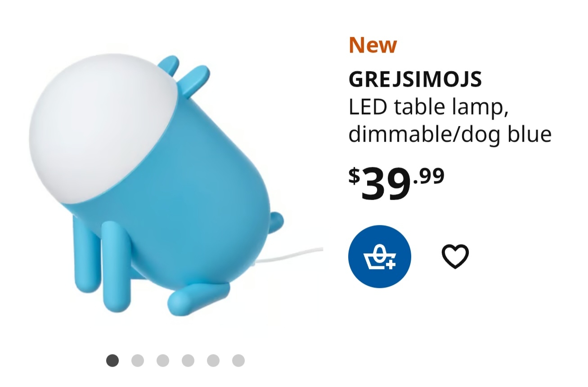Show the second product photo via dot
The height and width of the screenshot is (387, 588).
[x=138, y=360]
